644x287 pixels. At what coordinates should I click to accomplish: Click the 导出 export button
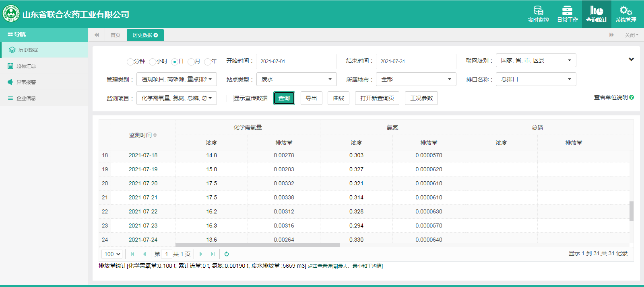311,98
